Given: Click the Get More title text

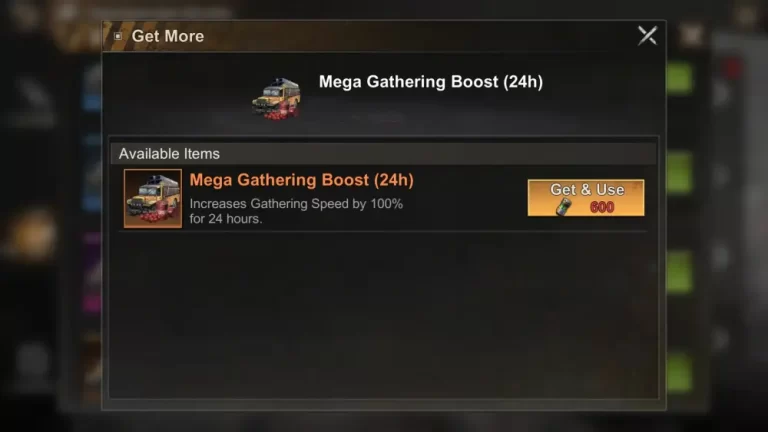Looking at the screenshot, I should point(168,36).
